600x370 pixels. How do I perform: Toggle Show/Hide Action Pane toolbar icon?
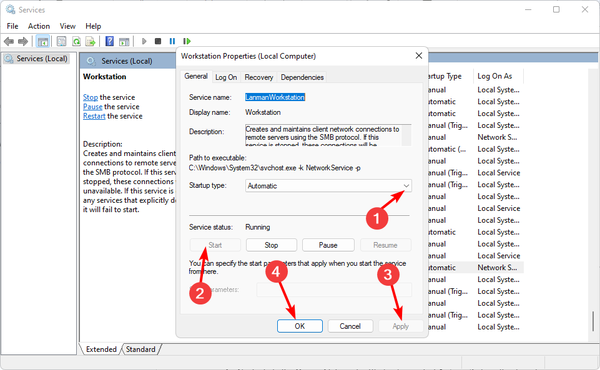[x=124, y=41]
